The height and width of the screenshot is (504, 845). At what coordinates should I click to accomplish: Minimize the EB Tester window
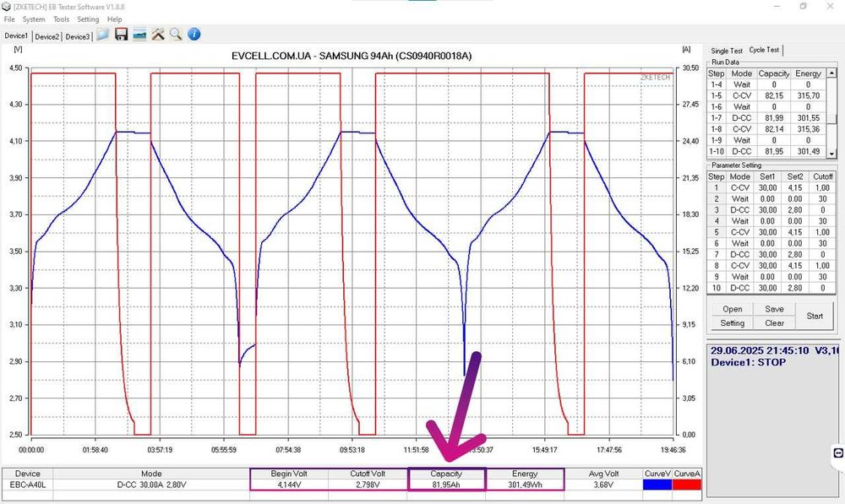click(777, 7)
